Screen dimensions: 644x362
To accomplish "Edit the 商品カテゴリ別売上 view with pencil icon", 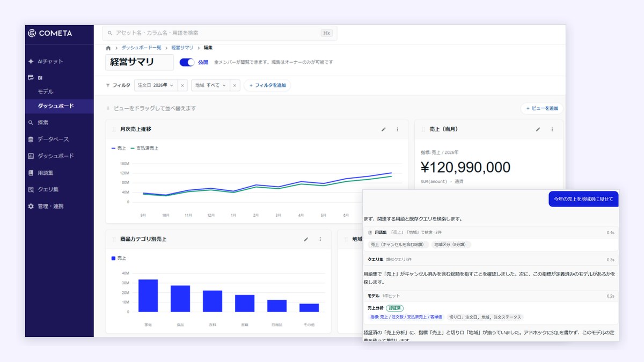I will [306, 239].
